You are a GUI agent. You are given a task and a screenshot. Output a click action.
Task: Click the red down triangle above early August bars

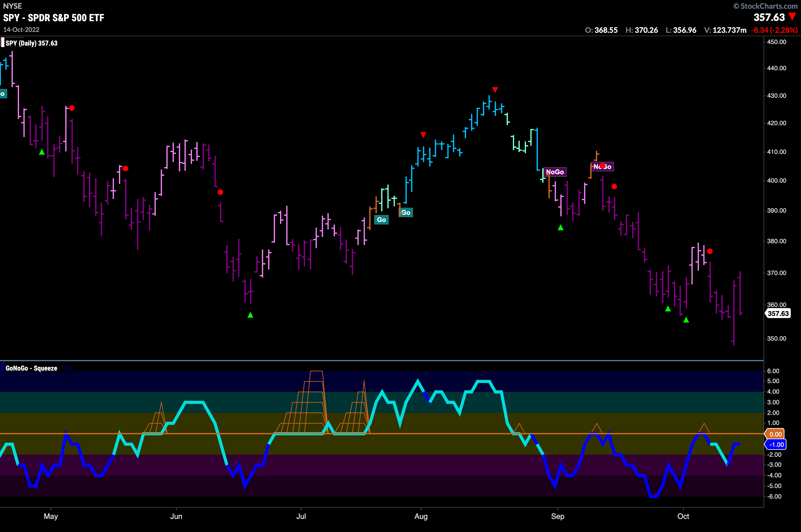click(423, 135)
